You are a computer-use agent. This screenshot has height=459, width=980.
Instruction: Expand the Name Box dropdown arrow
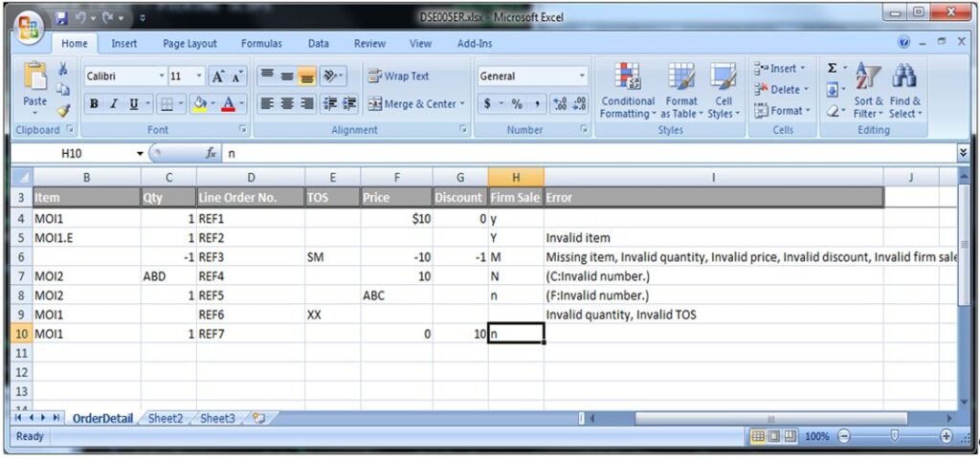(x=140, y=153)
